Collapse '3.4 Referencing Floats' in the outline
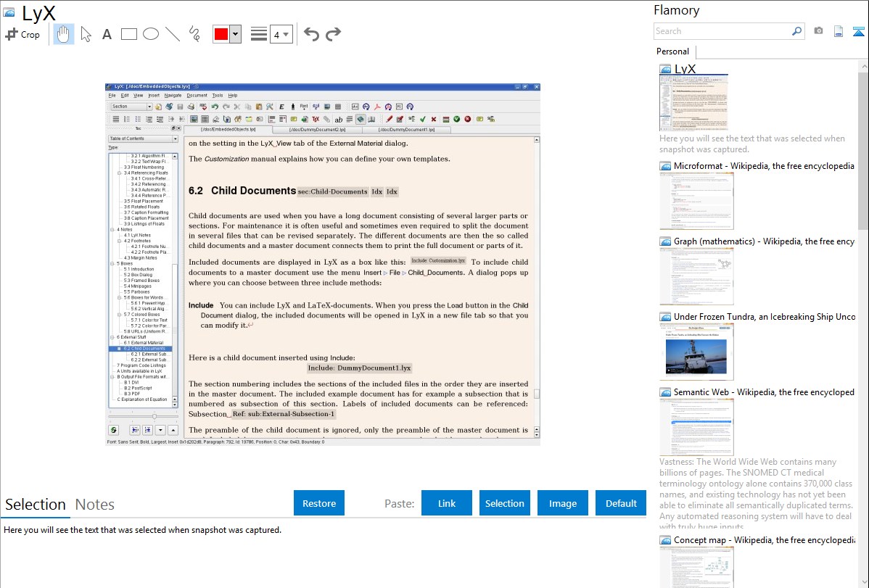This screenshot has width=869, height=588. click(119, 173)
